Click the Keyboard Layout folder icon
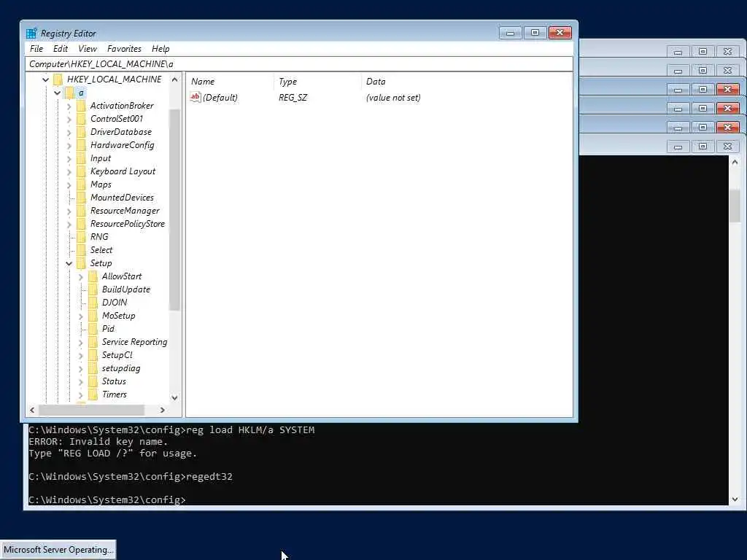The height and width of the screenshot is (560, 747). (82, 171)
